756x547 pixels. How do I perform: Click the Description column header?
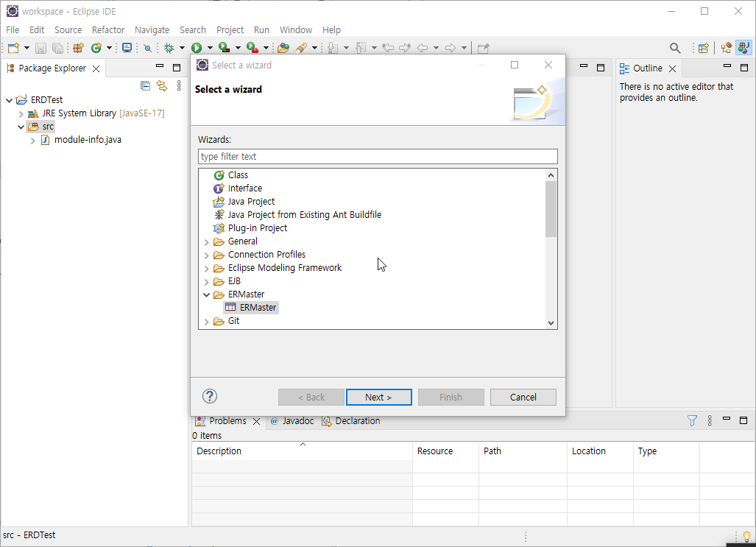(x=302, y=451)
